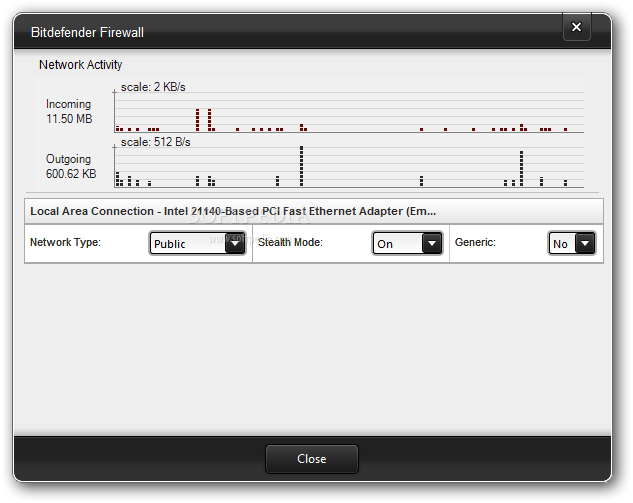Click the Bitdefender Firewall title text
Viewport: 633px width, 503px height.
87,32
